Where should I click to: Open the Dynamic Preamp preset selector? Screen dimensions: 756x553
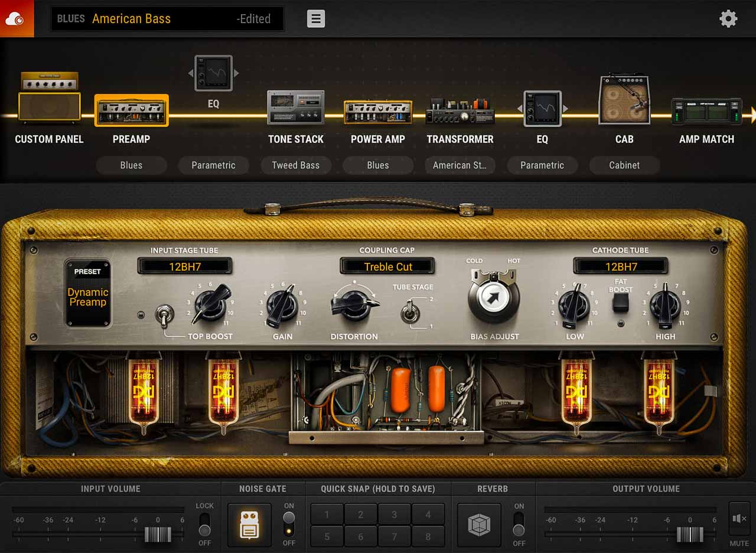pyautogui.click(x=88, y=293)
